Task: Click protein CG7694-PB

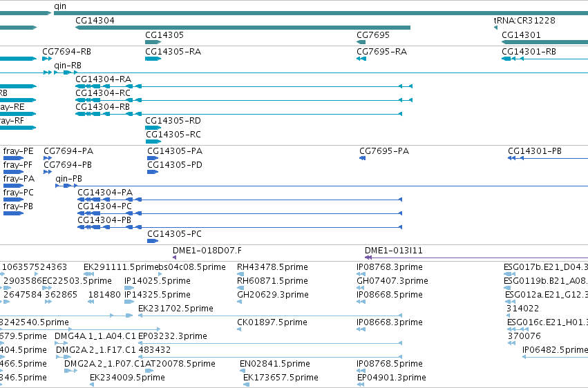Action: [48, 172]
